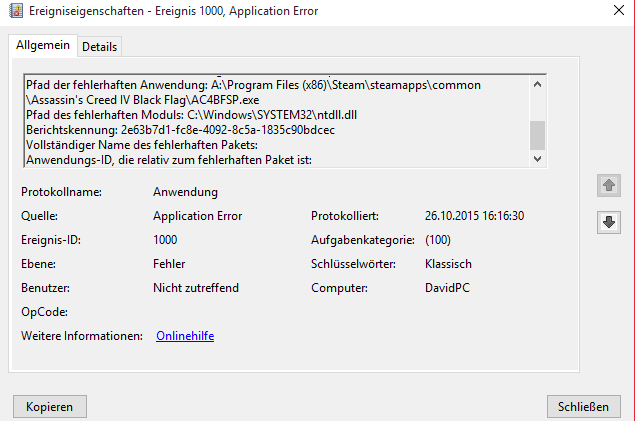Click the Ereignis-ID value 1000
The width and height of the screenshot is (635, 421).
tap(165, 240)
